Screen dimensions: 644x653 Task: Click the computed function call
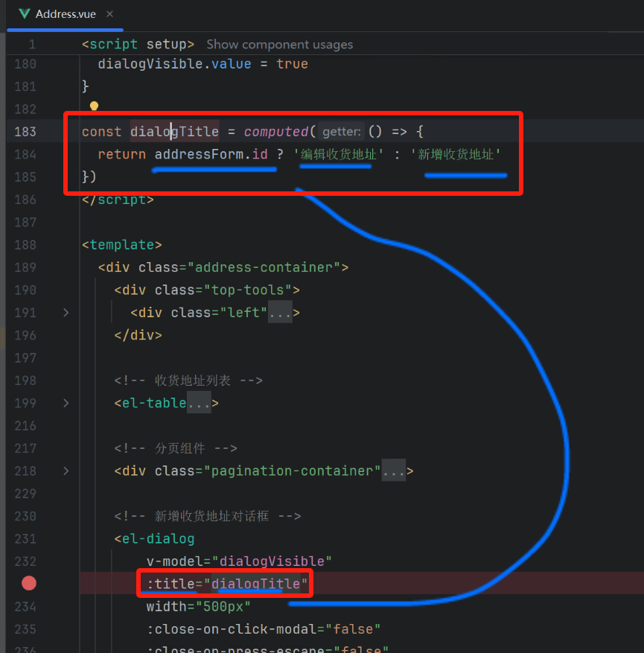click(x=276, y=132)
